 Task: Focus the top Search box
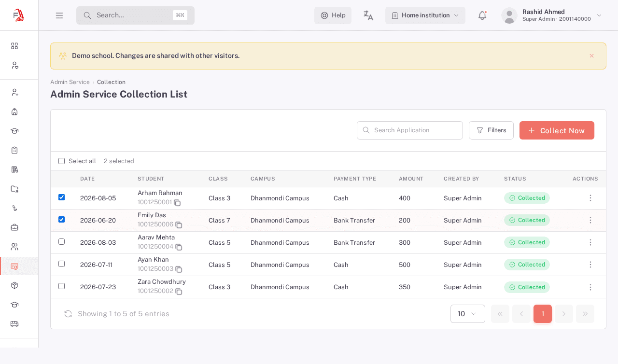(135, 15)
